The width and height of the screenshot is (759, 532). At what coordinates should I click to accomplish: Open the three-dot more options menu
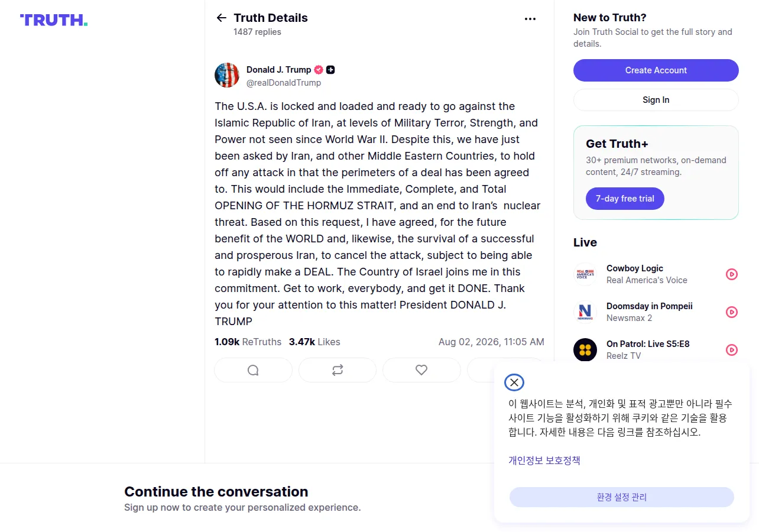click(x=530, y=19)
